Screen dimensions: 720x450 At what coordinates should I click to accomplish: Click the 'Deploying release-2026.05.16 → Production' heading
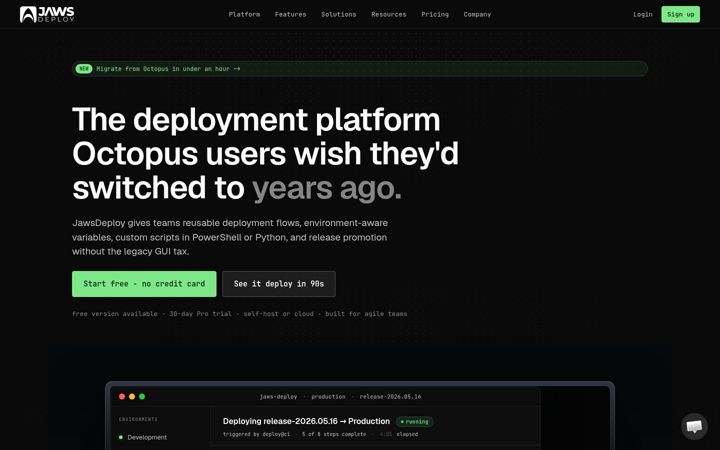coord(306,421)
